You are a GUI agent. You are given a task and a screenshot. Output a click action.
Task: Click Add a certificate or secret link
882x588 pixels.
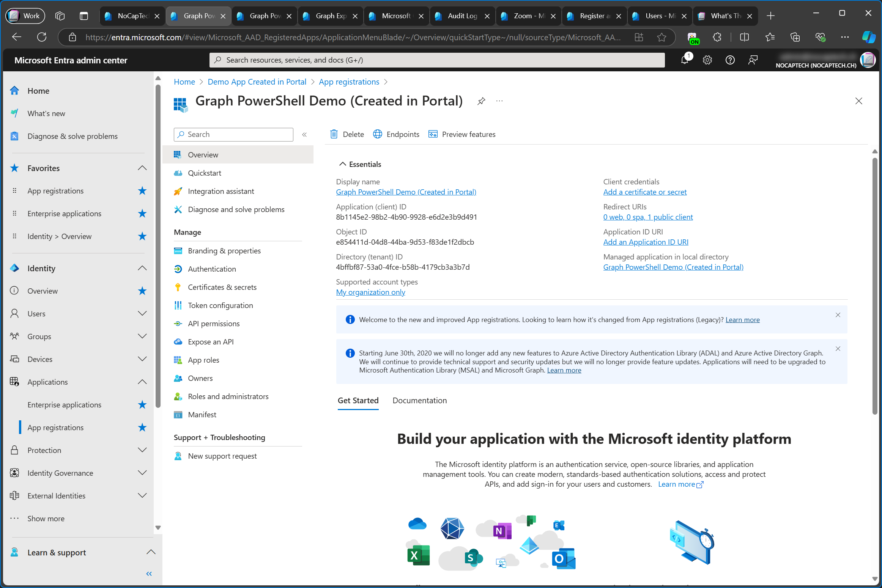644,192
